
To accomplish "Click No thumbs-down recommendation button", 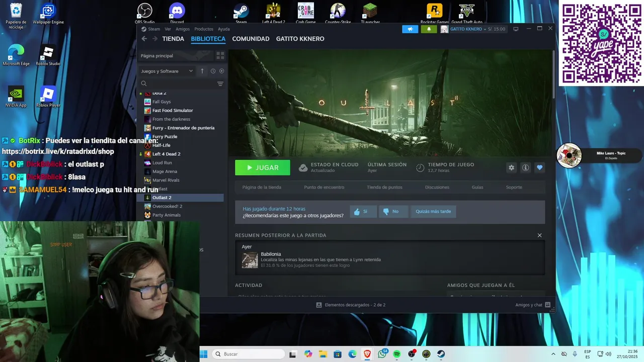I will point(393,212).
